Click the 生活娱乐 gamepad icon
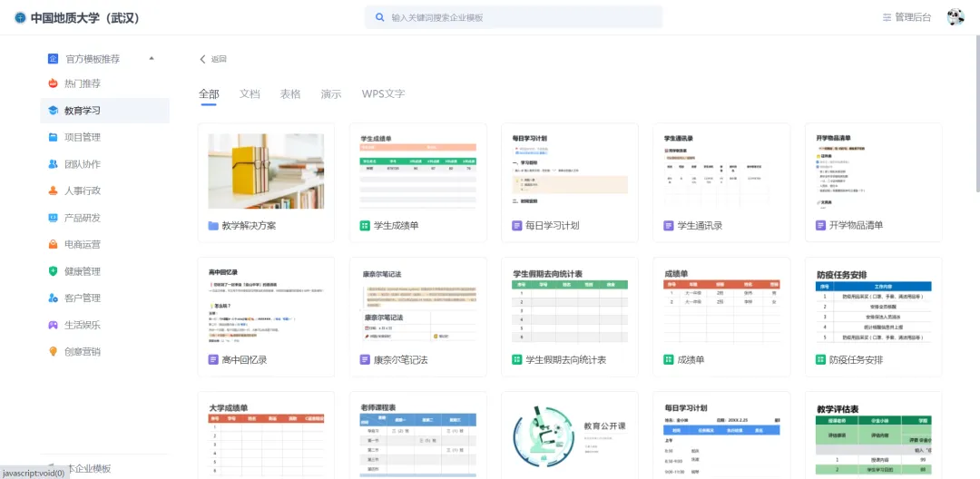 (54, 325)
